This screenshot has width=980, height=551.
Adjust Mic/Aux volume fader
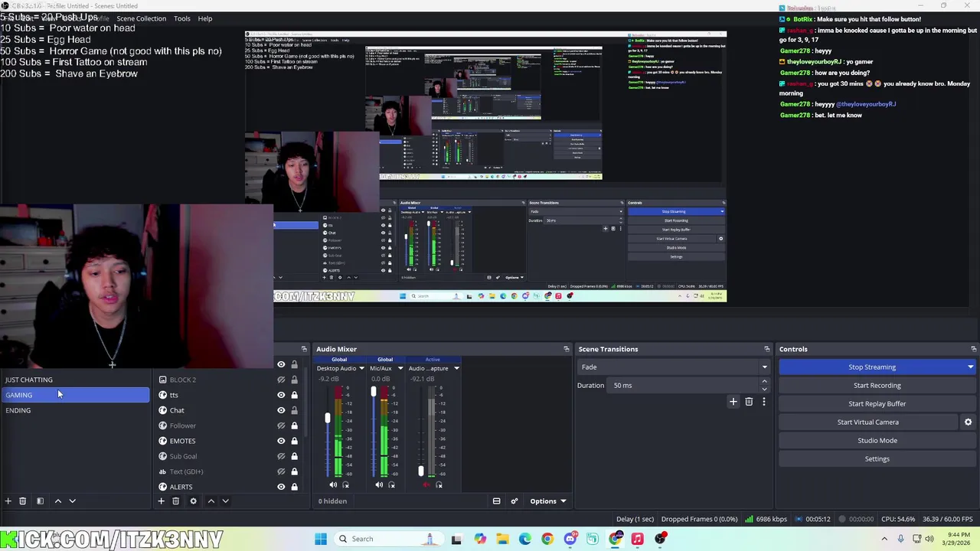tap(374, 392)
